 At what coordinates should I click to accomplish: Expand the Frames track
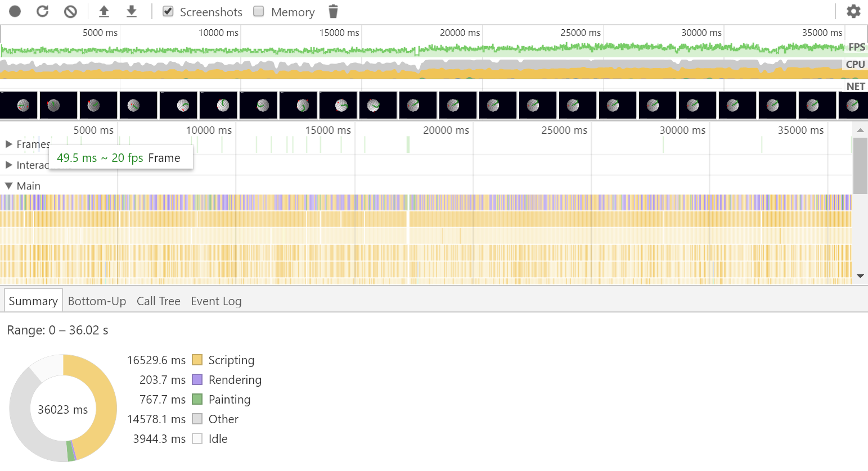[9, 144]
